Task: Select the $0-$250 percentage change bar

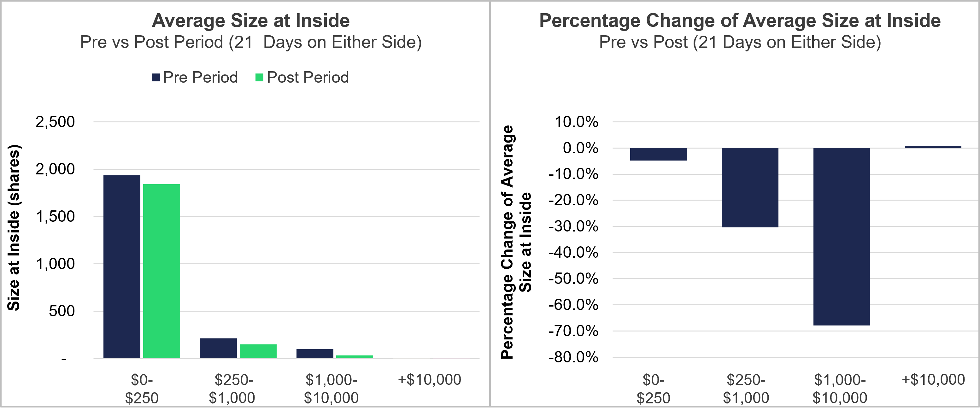Action: click(x=658, y=154)
